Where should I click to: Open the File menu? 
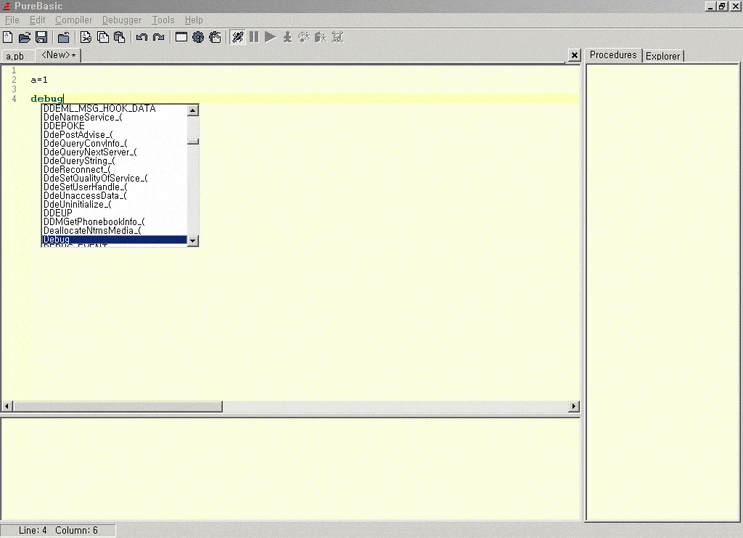pyautogui.click(x=12, y=20)
